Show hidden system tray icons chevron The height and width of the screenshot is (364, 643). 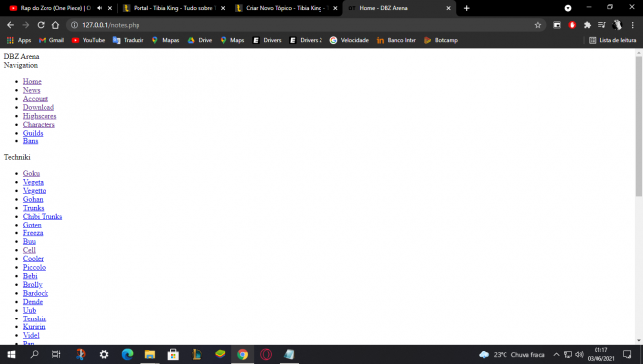coord(556,355)
